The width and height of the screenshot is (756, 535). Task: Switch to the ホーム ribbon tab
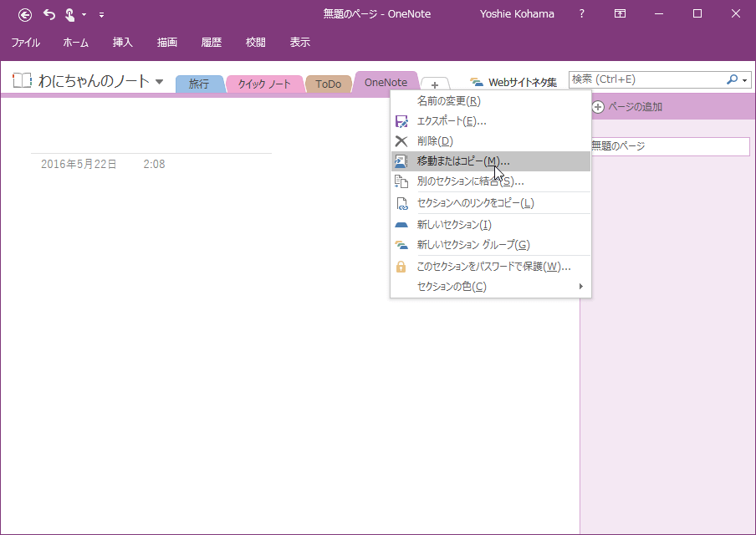[76, 43]
